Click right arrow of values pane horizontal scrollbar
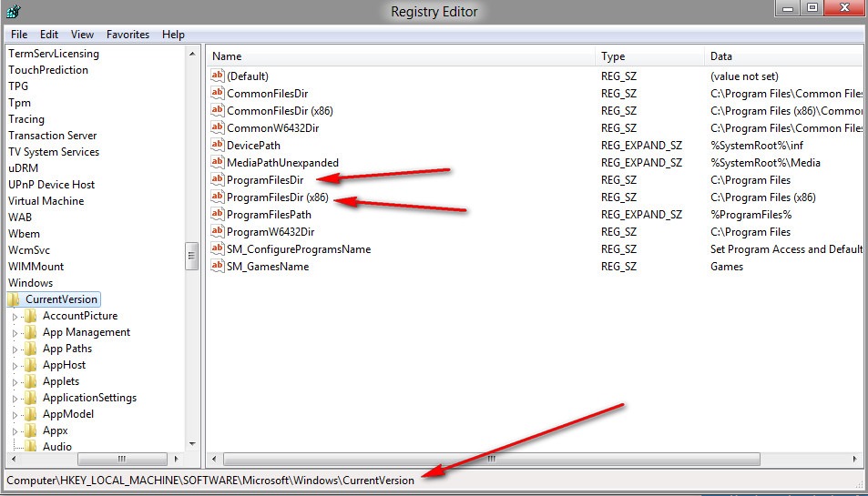868x496 pixels. coord(855,460)
